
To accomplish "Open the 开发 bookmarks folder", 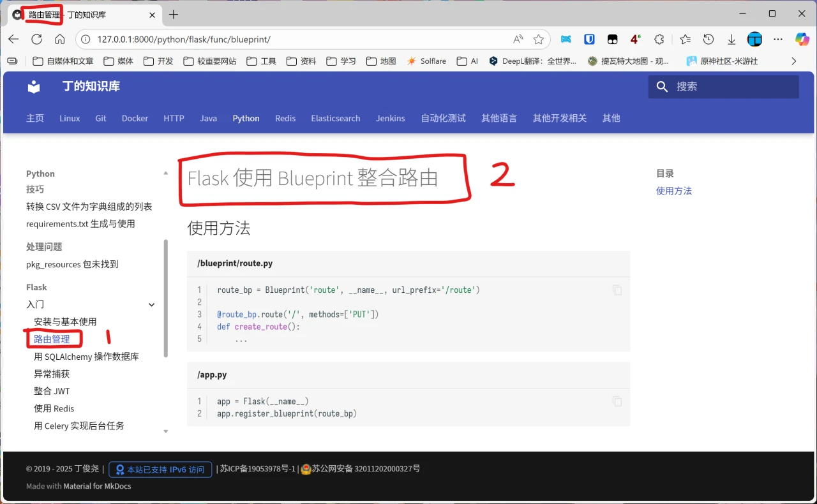I will point(158,61).
